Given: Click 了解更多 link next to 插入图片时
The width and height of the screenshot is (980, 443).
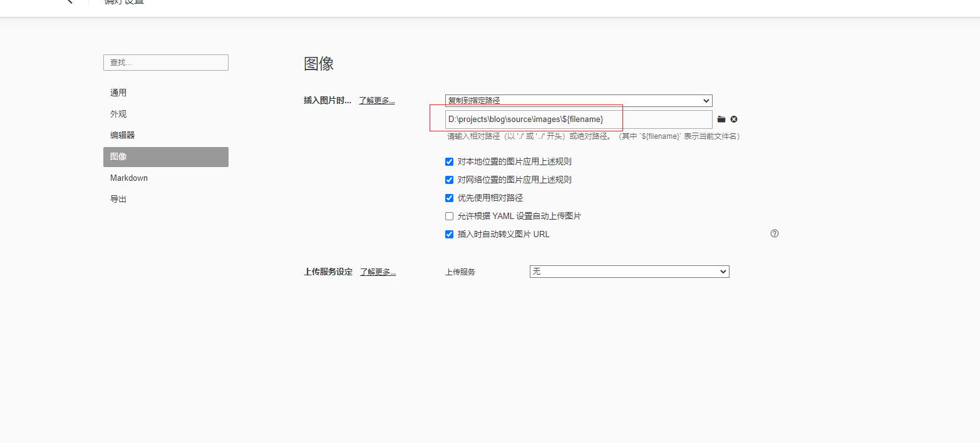Looking at the screenshot, I should [x=377, y=101].
